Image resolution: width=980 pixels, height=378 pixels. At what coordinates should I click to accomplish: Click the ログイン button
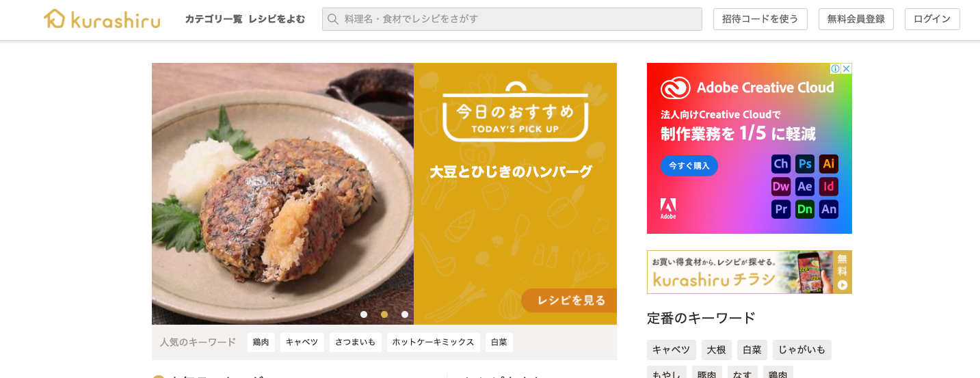pyautogui.click(x=932, y=19)
